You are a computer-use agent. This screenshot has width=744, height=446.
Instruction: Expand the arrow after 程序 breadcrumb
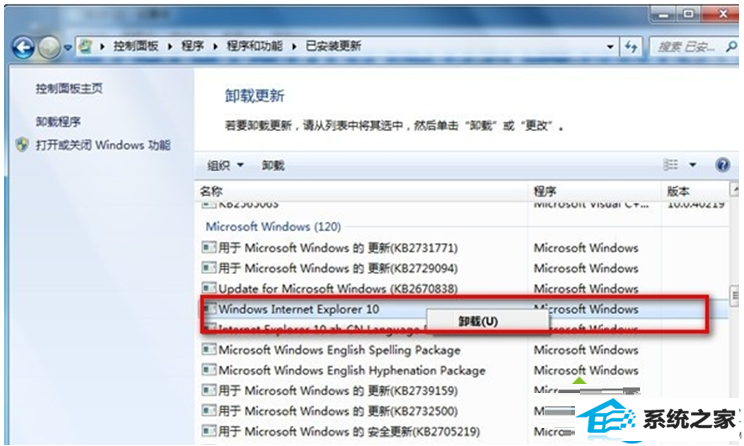pyautogui.click(x=215, y=46)
